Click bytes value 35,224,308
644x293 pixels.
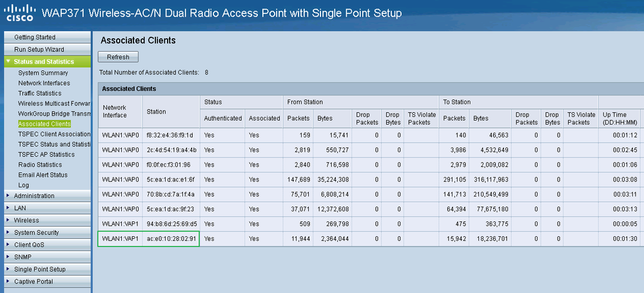pos(333,179)
